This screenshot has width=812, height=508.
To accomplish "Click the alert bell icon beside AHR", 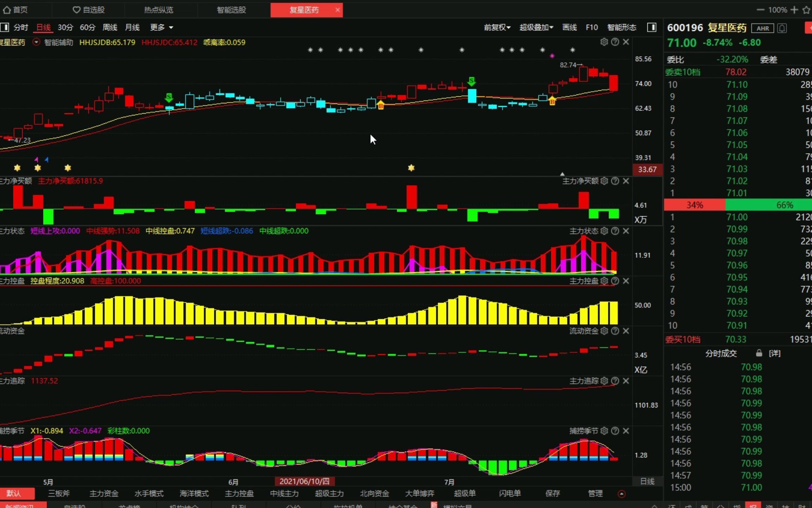I will (x=782, y=28).
